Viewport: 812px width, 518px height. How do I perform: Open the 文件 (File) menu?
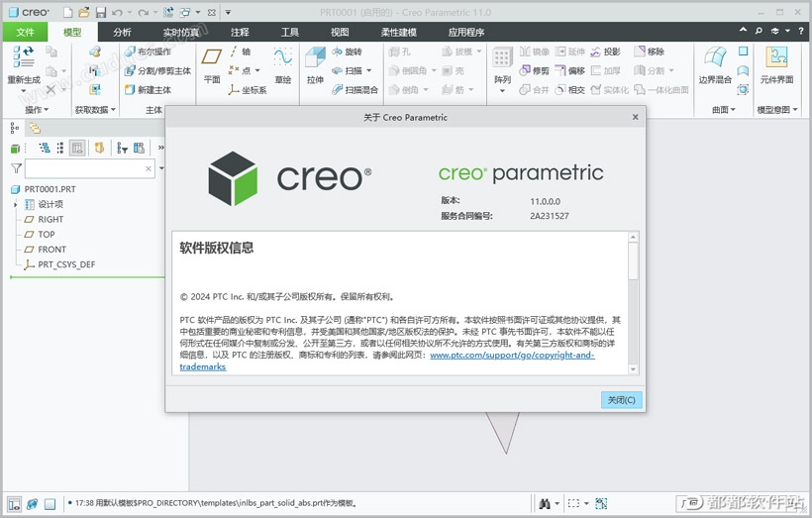click(25, 32)
